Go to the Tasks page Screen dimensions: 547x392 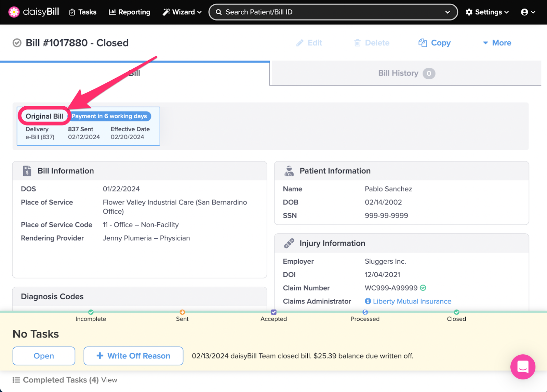tap(83, 12)
